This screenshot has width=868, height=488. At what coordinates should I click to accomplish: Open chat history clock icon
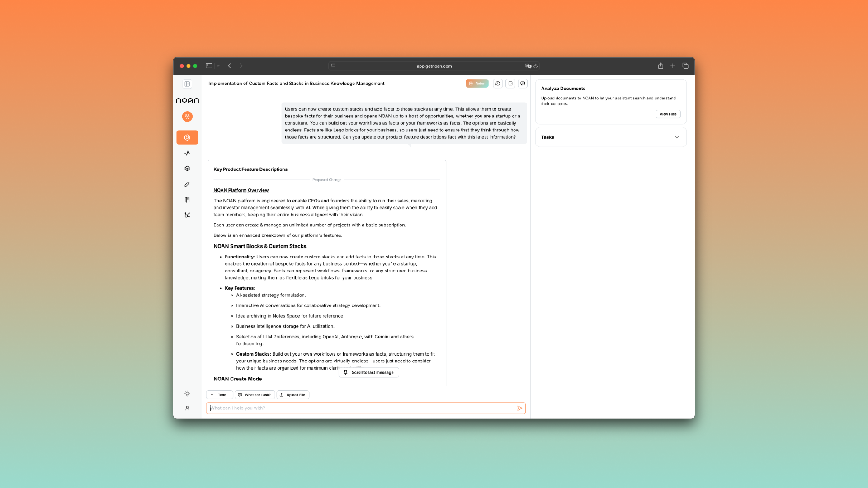click(498, 84)
